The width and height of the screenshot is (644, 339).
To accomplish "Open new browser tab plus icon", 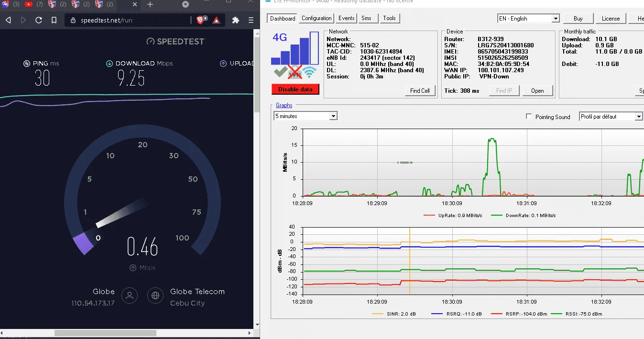I will point(150,4).
